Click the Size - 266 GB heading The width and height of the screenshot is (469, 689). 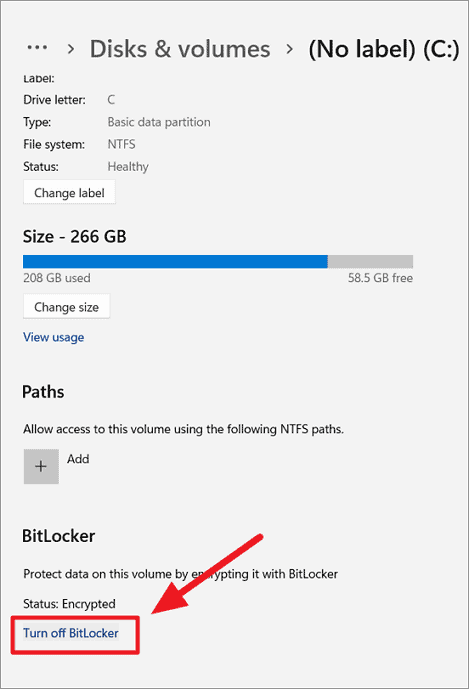coord(75,236)
